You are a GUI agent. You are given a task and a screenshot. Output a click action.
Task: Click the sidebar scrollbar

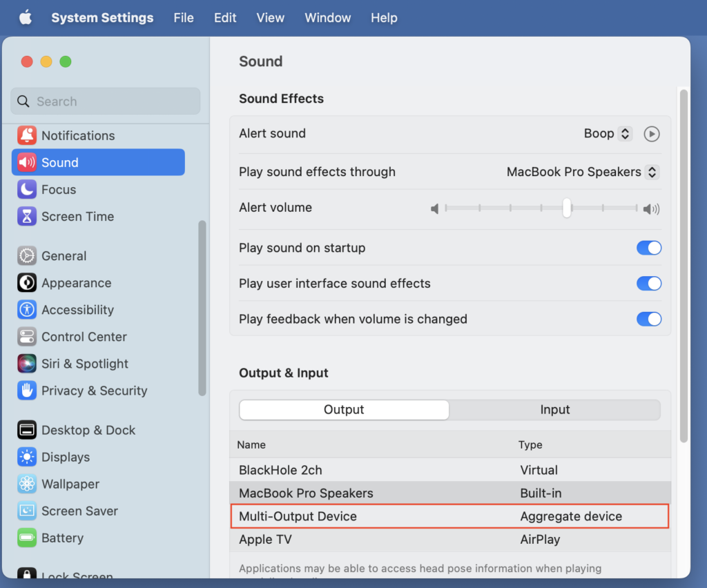202,308
